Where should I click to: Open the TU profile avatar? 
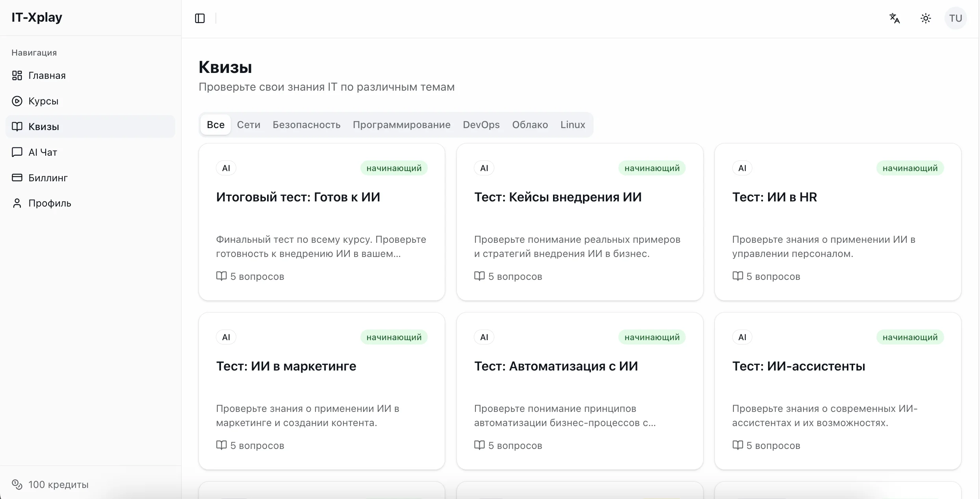[956, 18]
